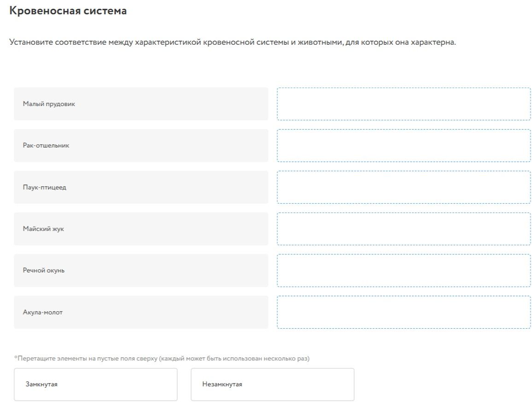This screenshot has height=414, width=532.
Task: Click empty drop field beside Акула-молот
Action: pos(404,312)
